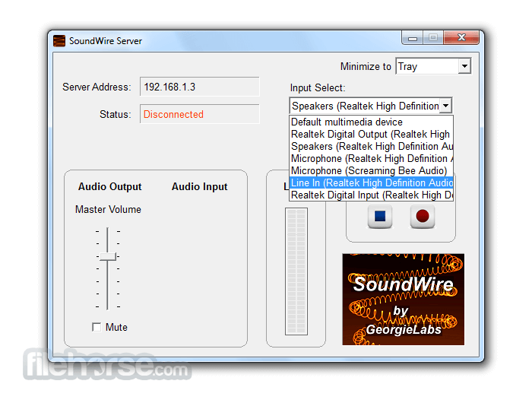Image resolution: width=532 pixels, height=403 pixels.
Task: Click the Input Select dropdown arrow
Action: pos(445,106)
